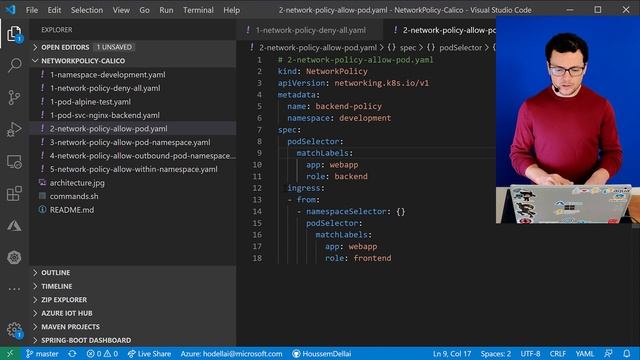Synchronize changes icon in status bar
The height and width of the screenshot is (360, 640).
(x=72, y=353)
